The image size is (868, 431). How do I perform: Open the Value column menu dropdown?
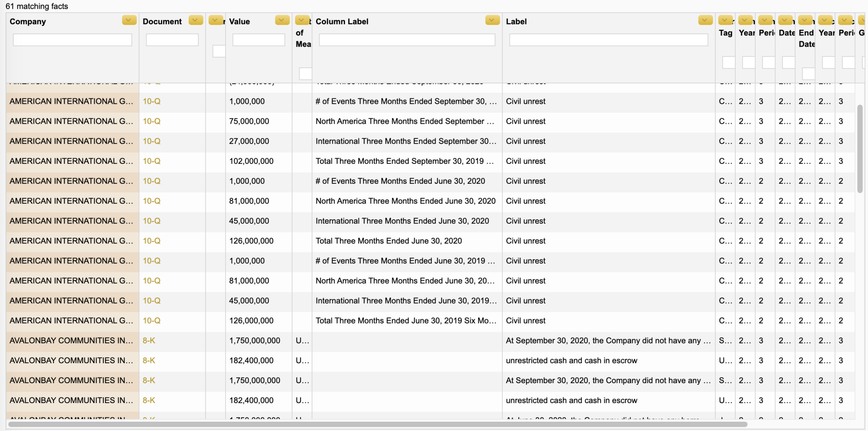pos(282,20)
